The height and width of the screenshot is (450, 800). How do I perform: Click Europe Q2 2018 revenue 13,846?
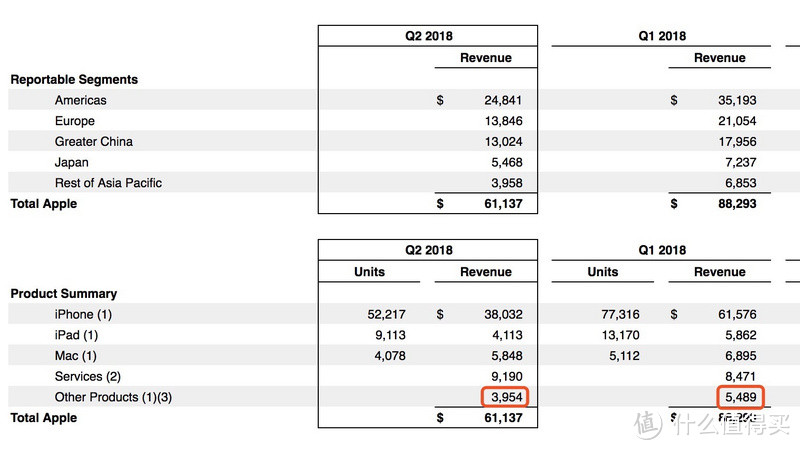point(504,121)
